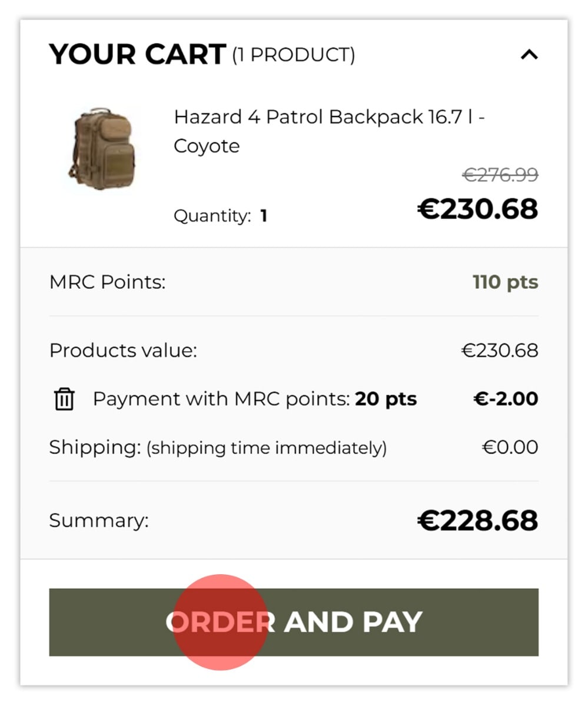
Task: Click the (1 PRODUCT) count label
Action: pyautogui.click(x=293, y=55)
